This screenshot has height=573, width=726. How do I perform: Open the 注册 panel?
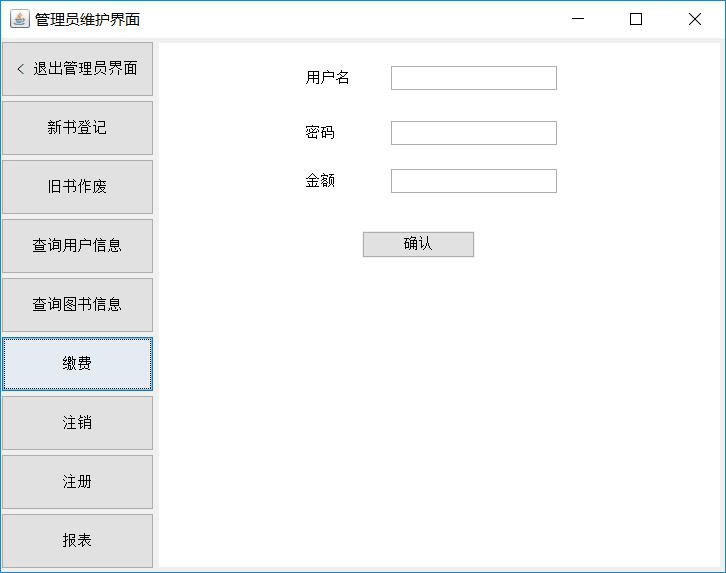[x=77, y=482]
